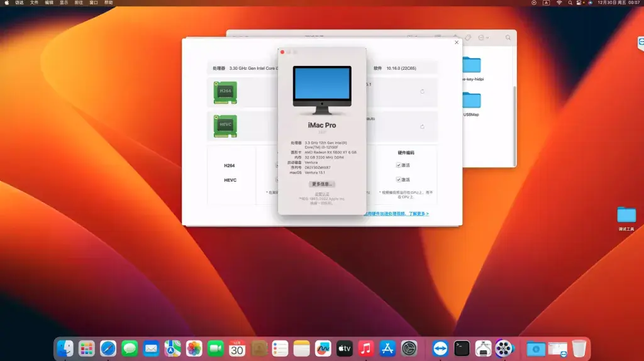Open Maps from the Dock
Viewport: 644px width, 361px height.
pos(172,348)
